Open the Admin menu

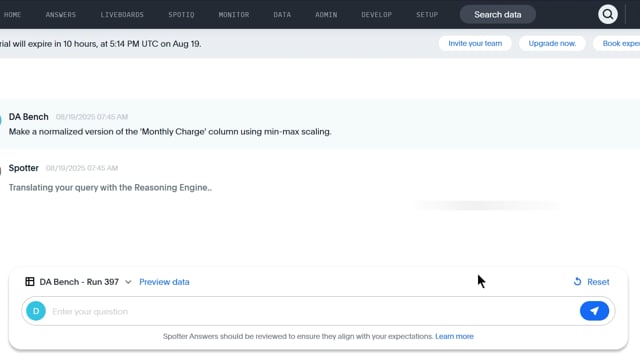(x=326, y=15)
